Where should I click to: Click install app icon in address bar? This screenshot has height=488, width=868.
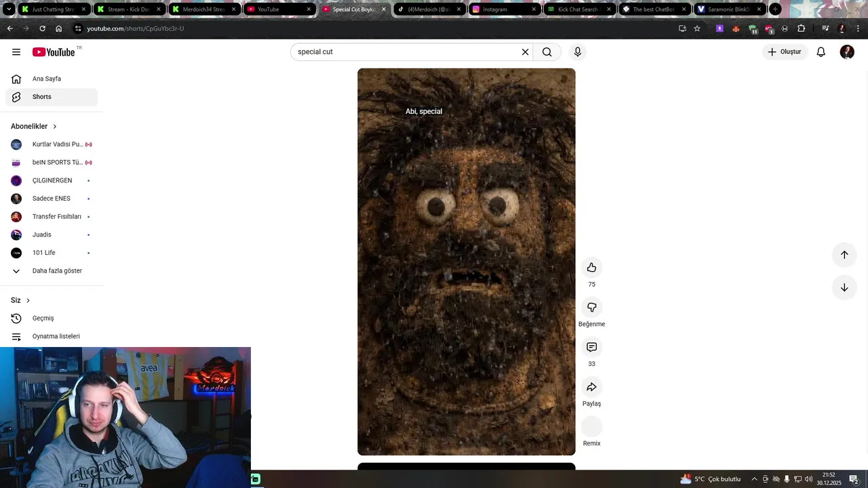tap(682, 28)
